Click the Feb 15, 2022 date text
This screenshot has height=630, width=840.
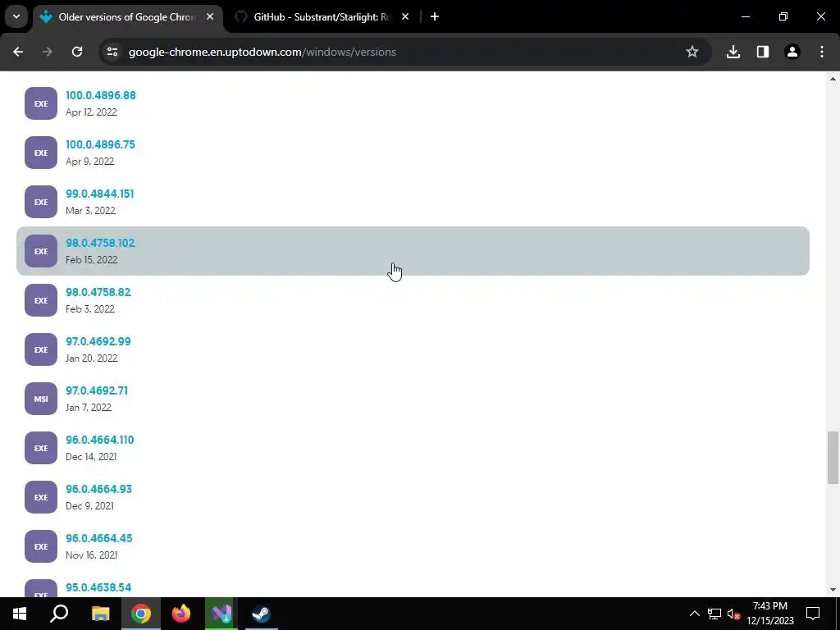coord(92,260)
